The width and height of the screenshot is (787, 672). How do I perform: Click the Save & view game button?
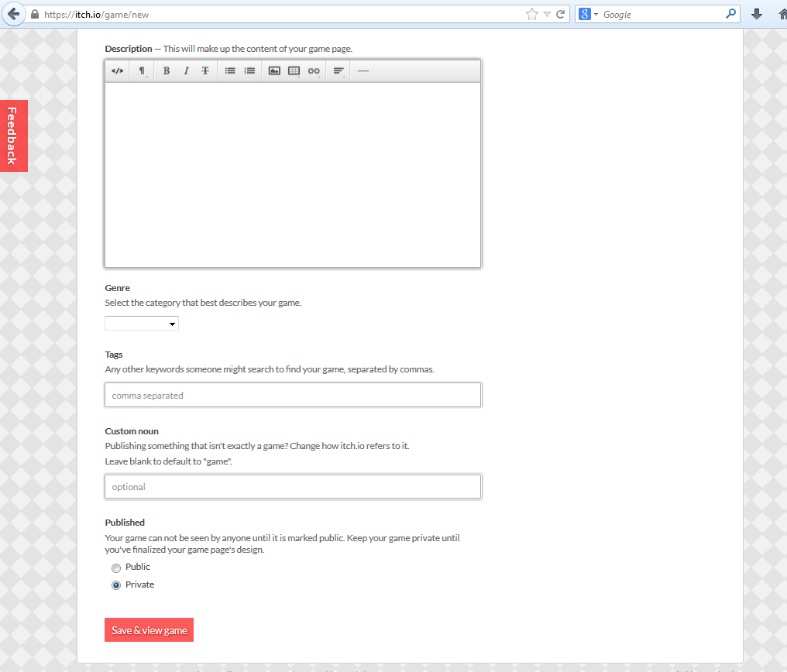149,630
